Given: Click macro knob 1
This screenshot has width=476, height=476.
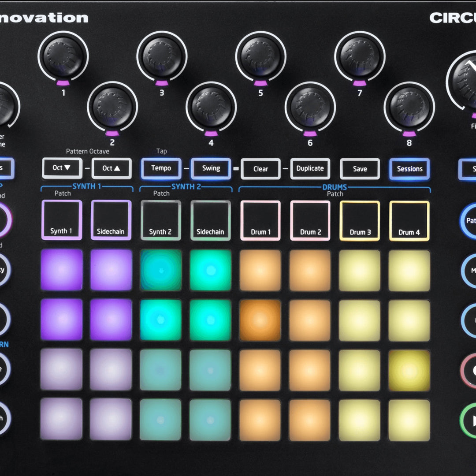Looking at the screenshot, I should 63,56.
